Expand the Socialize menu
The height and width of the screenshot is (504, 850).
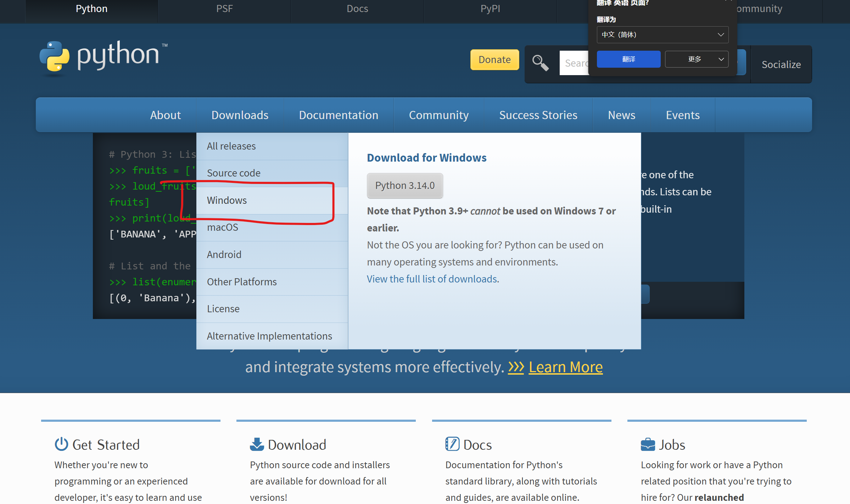pos(781,65)
